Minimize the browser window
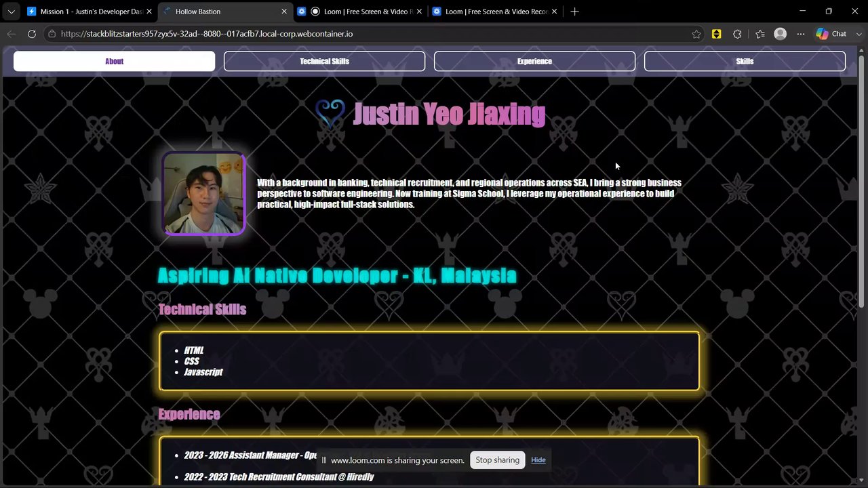This screenshot has height=488, width=868. tap(802, 12)
